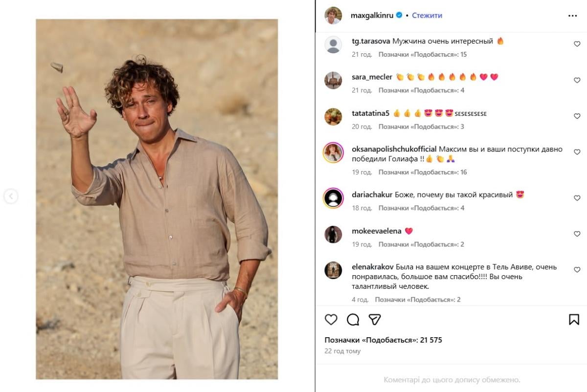Like the post with the heart icon
Viewport: 587px width, 392px height.
coord(331,320)
